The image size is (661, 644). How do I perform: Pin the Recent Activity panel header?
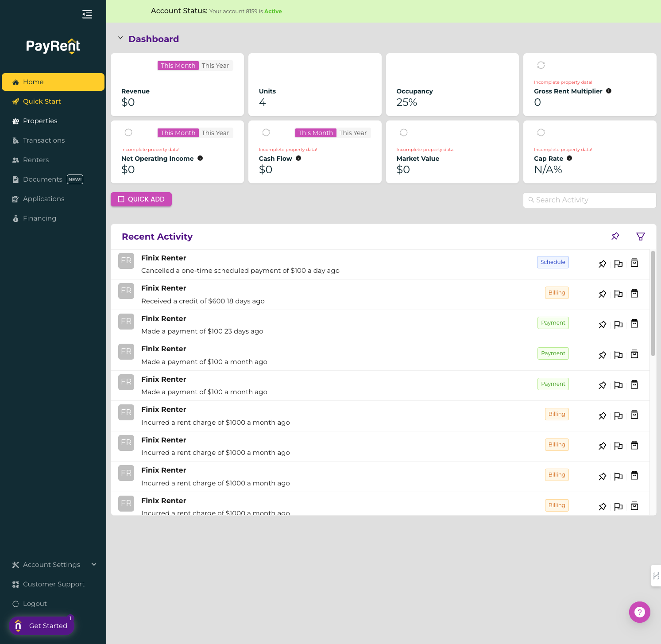(615, 236)
